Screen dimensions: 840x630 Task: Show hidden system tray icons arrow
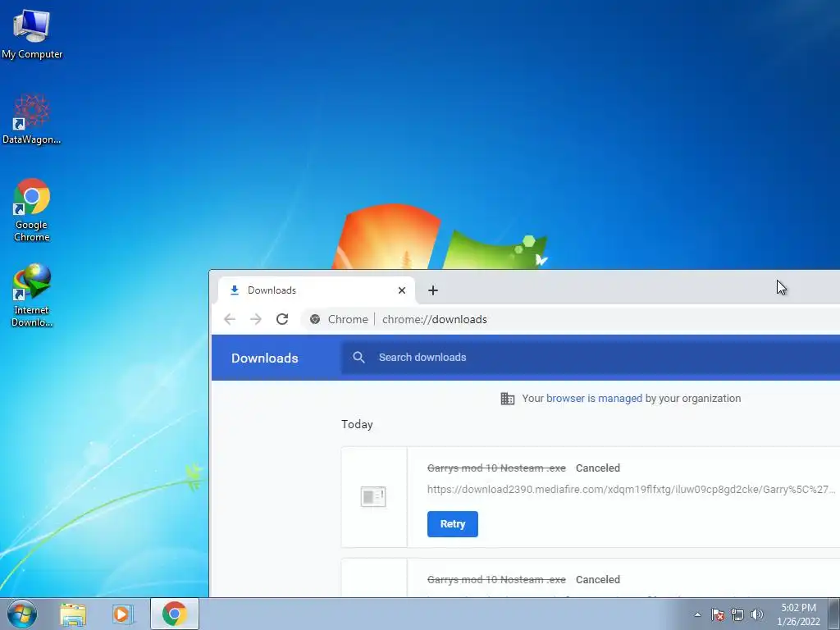697,614
